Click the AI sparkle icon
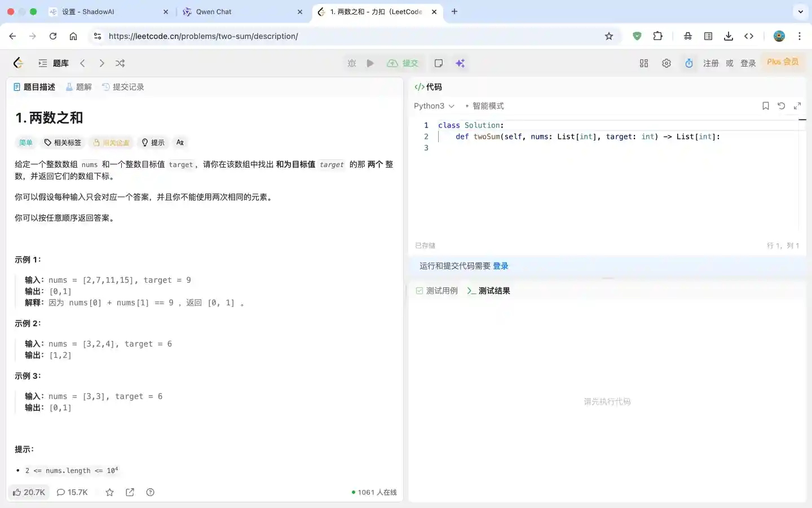 pyautogui.click(x=460, y=63)
